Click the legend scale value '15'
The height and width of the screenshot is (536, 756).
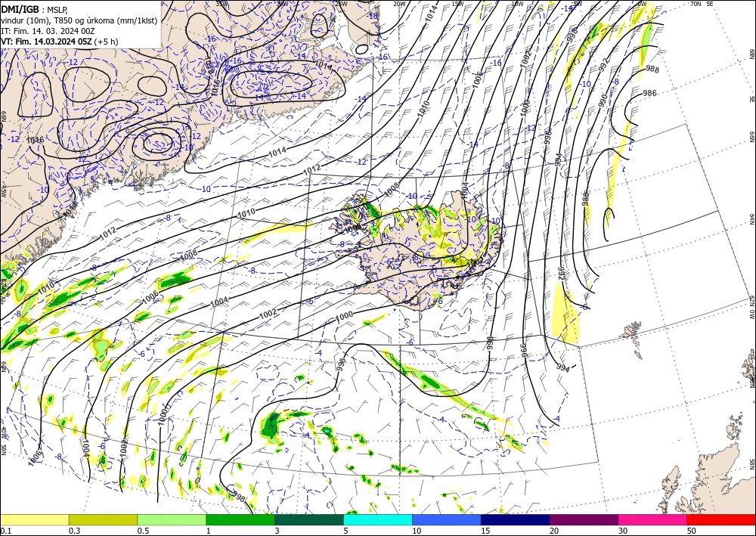(485, 531)
